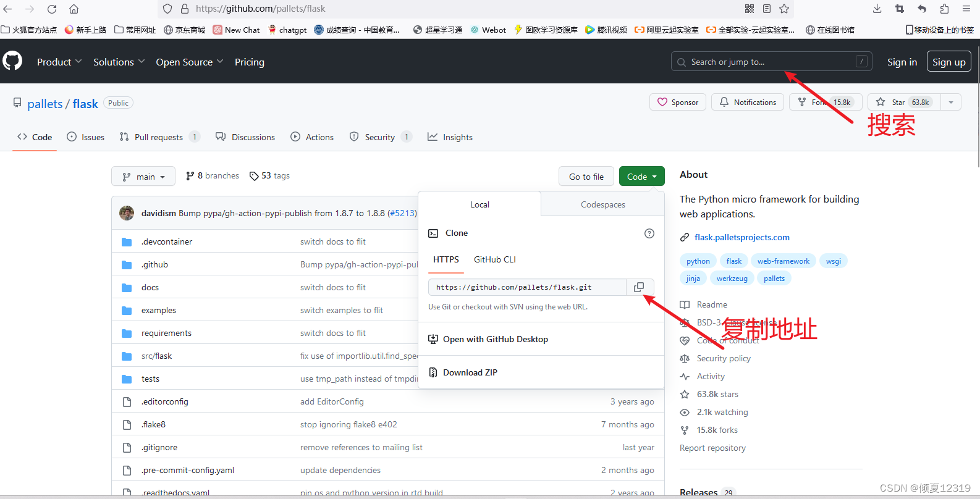Image resolution: width=980 pixels, height=499 pixels.
Task: Select the HTTPS clone option
Action: (x=446, y=259)
